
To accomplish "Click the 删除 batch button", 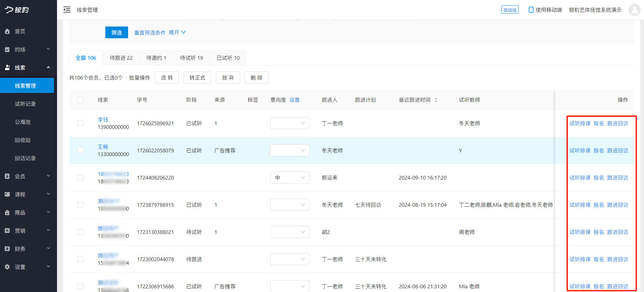I will coord(257,78).
